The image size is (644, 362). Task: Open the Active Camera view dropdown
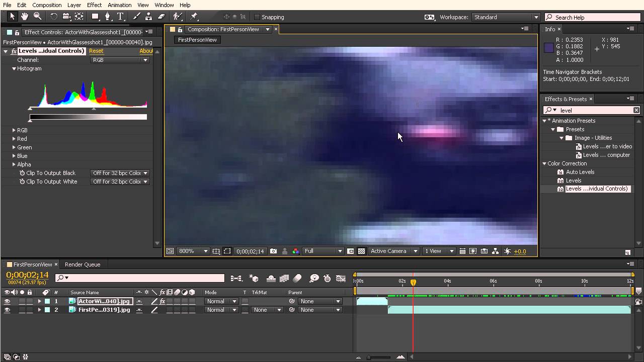394,251
